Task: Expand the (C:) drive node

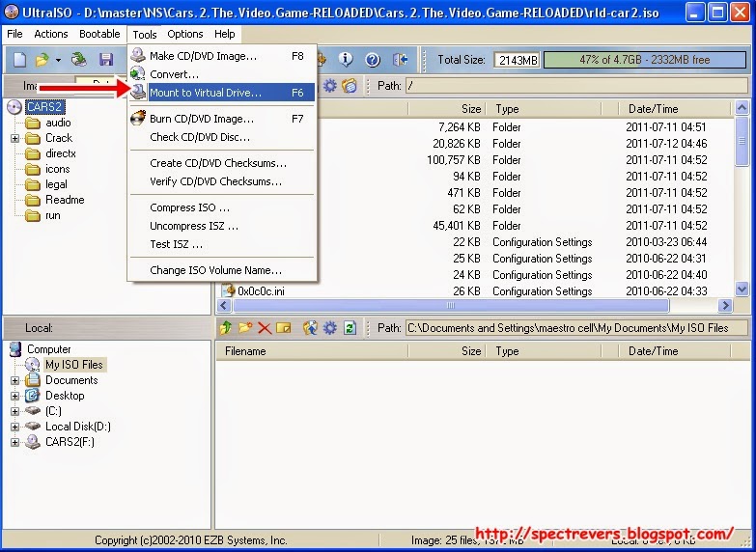Action: point(14,411)
